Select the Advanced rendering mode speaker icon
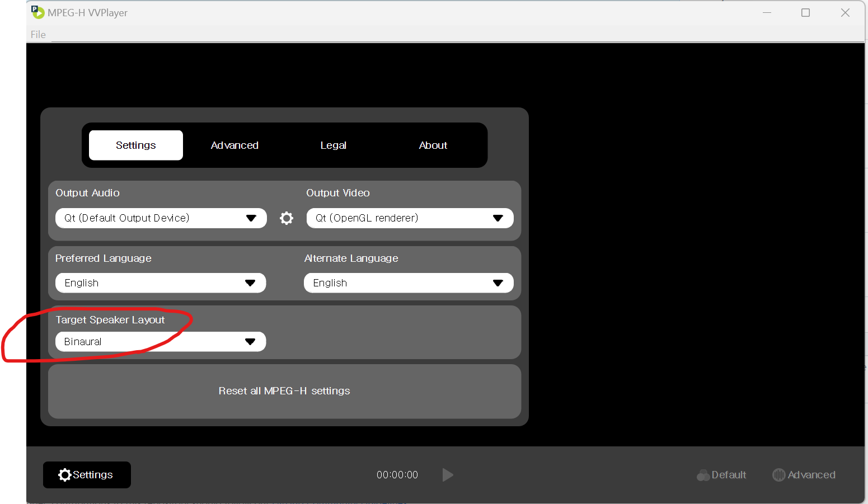Viewport: 868px width, 504px height. click(779, 474)
